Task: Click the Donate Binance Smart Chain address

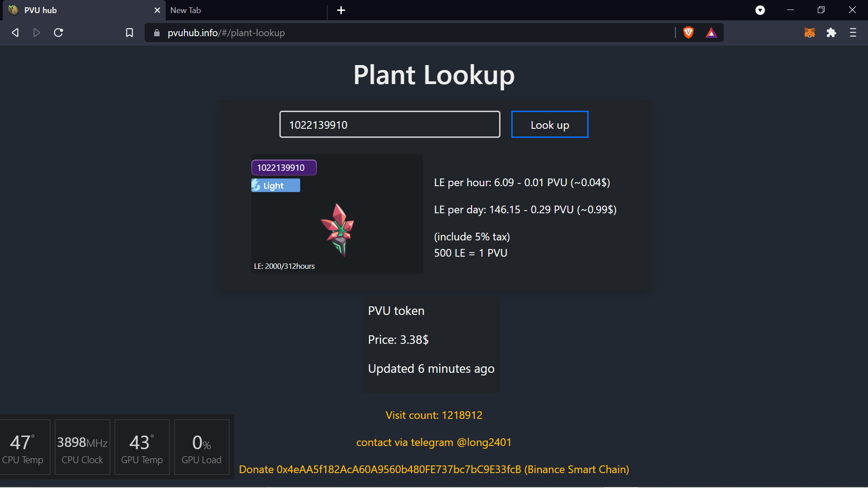Action: pos(434,469)
